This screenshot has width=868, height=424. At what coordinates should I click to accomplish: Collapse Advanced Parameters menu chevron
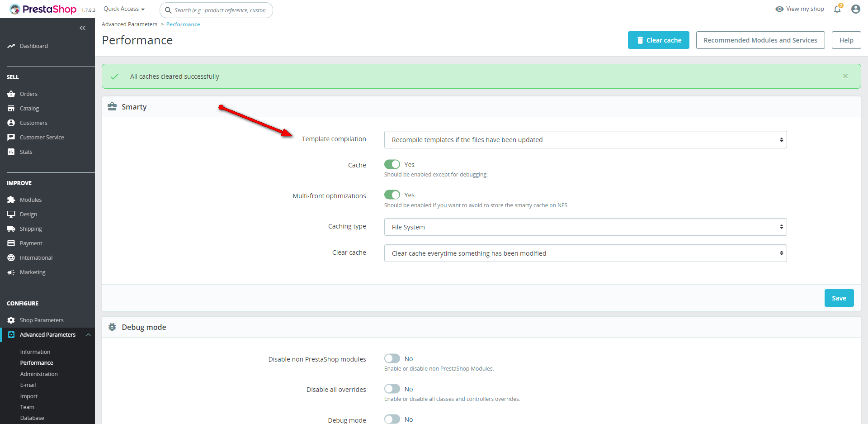point(88,335)
